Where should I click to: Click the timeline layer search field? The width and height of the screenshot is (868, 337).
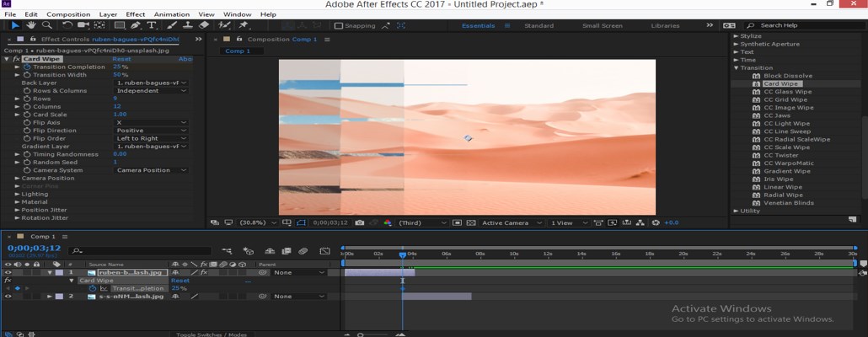[x=142, y=251]
